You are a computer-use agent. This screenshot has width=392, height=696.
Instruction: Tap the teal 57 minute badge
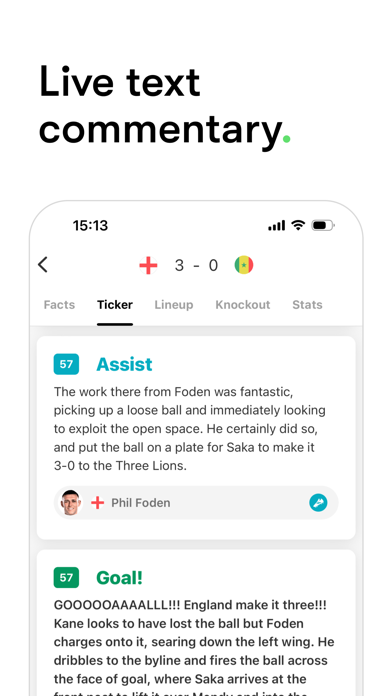pos(66,364)
